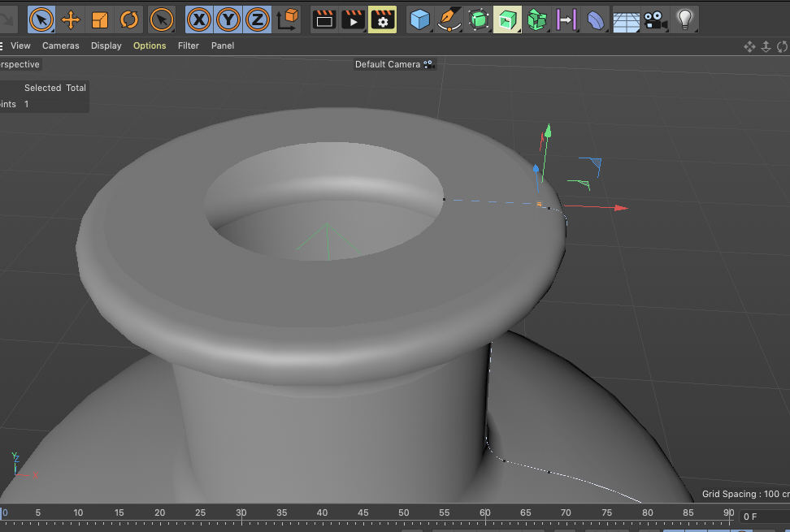This screenshot has height=532, width=790.
Task: Add a Light with the bulb icon
Action: tap(685, 19)
